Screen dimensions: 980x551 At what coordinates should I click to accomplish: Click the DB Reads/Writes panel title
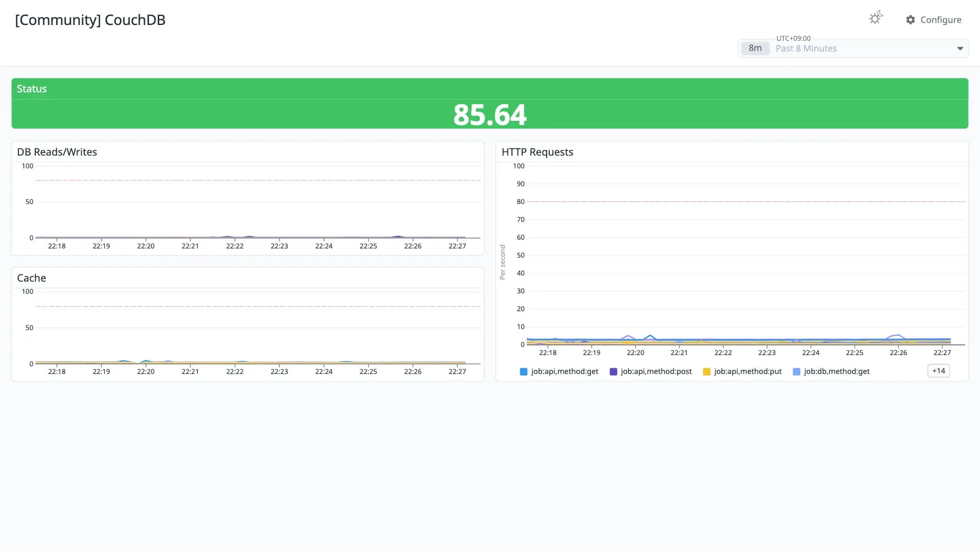tap(57, 152)
